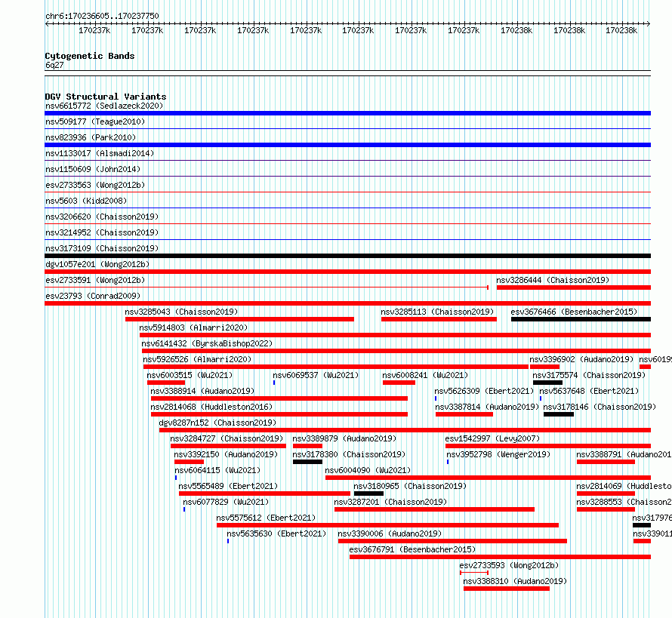Open nsv3206620 (Chaisson2019) variant
Screen dimensions: 672x618
click(102, 217)
